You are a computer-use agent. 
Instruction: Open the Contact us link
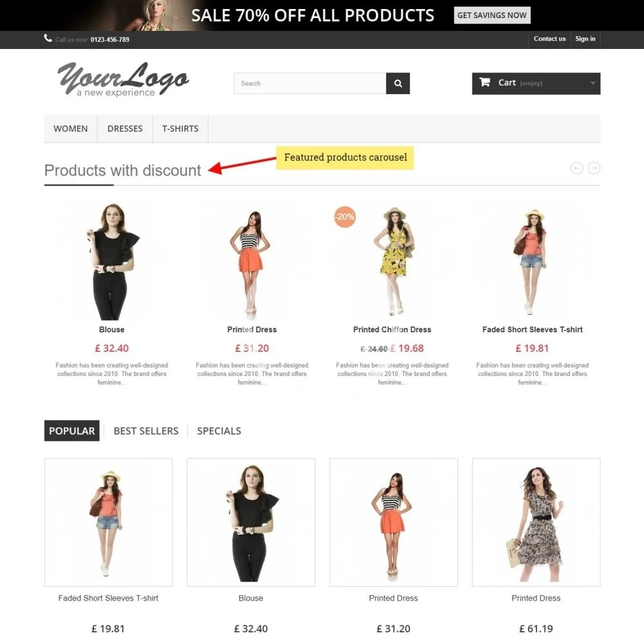point(549,39)
